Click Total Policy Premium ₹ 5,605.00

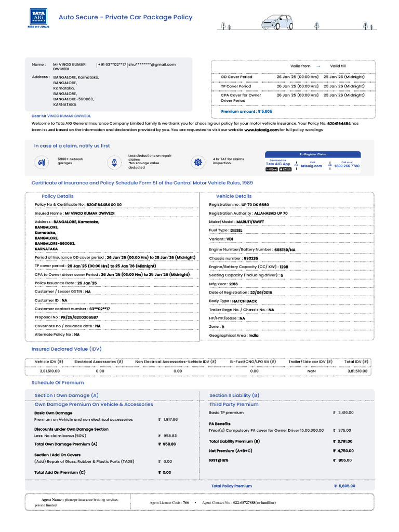pyautogui.click(x=345, y=486)
